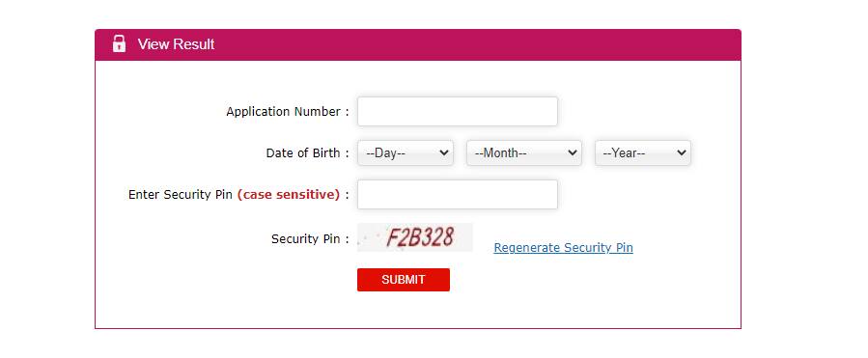This screenshot has height=358, width=868.
Task: Click the View Result header title
Action: (x=176, y=44)
